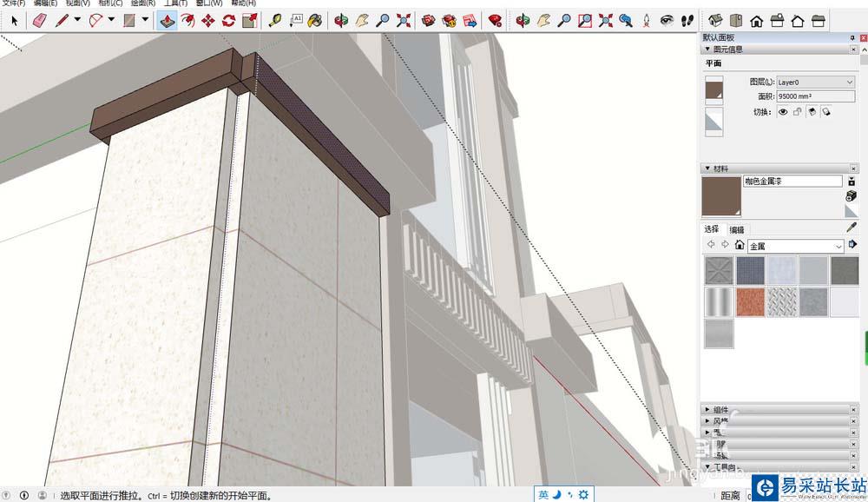Open the Line tool dropdown arrow
This screenshot has height=502, width=868.
[x=77, y=20]
